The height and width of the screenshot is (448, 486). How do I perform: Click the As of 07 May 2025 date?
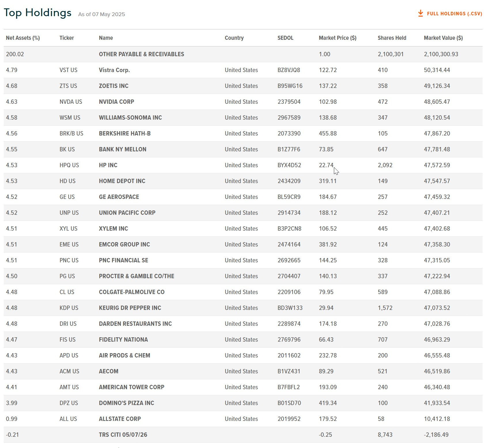pyautogui.click(x=101, y=14)
